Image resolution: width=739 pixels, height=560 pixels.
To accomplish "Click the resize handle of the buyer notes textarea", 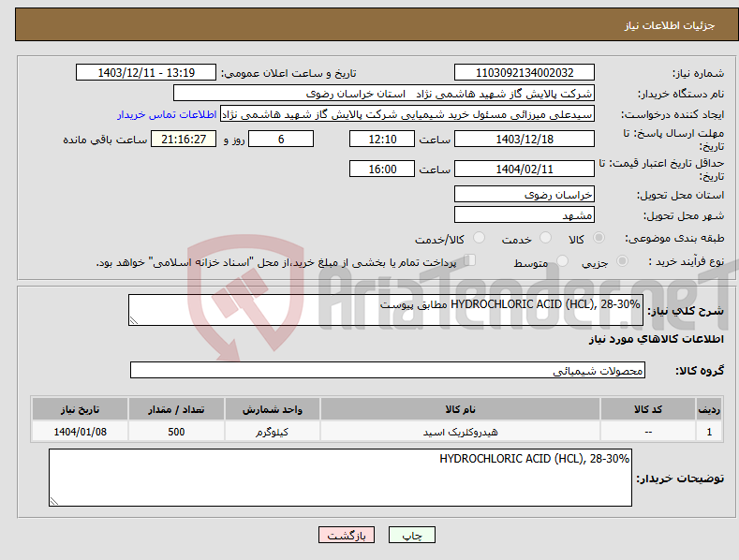I will (x=54, y=502).
